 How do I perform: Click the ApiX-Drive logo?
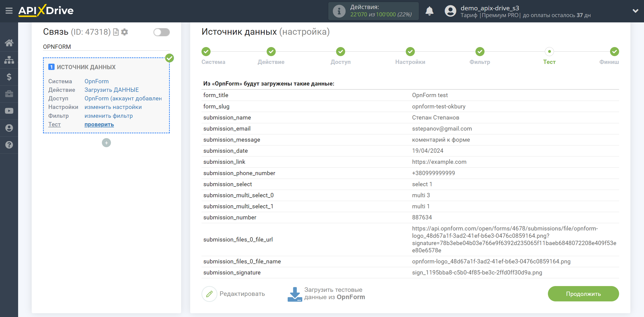[46, 11]
